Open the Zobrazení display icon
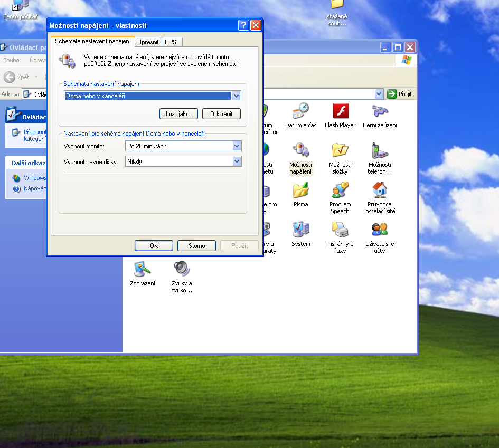The width and height of the screenshot is (499, 448). 143,270
